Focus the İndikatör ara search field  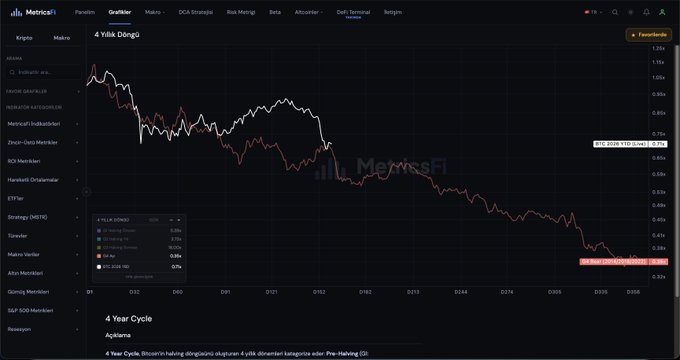point(43,72)
